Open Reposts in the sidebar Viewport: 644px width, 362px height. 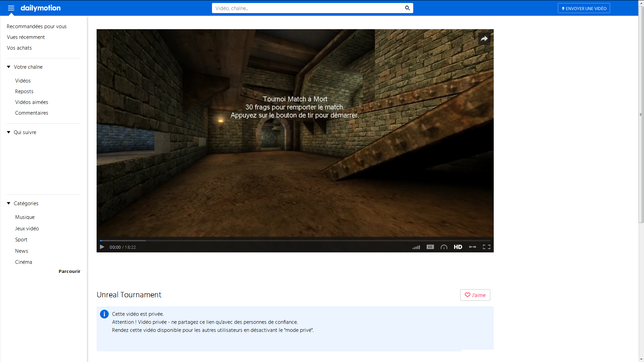[24, 92]
